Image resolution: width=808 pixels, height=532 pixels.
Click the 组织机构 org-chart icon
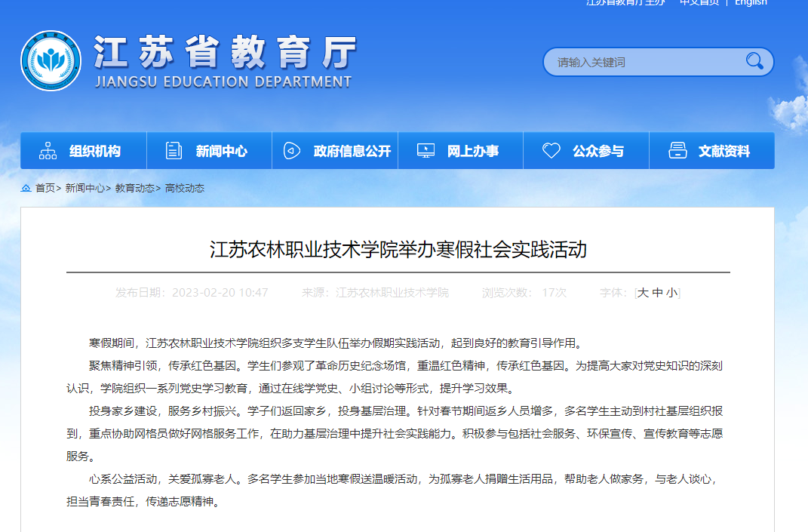[x=48, y=151]
